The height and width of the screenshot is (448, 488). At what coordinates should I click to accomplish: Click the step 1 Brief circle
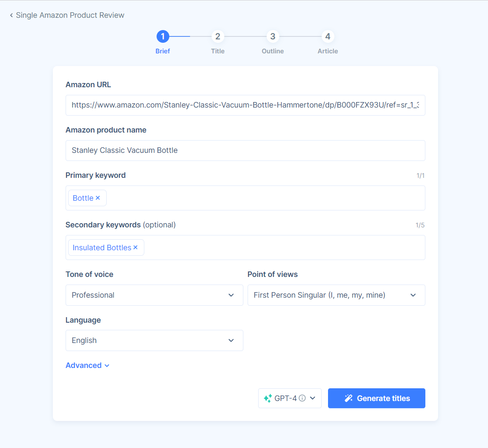point(163,36)
